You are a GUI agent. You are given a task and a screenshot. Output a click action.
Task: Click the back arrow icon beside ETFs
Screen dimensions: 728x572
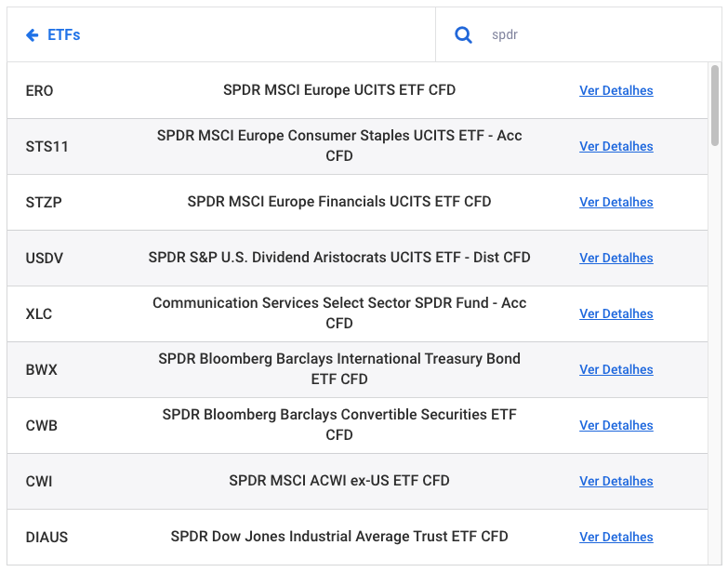tap(32, 34)
